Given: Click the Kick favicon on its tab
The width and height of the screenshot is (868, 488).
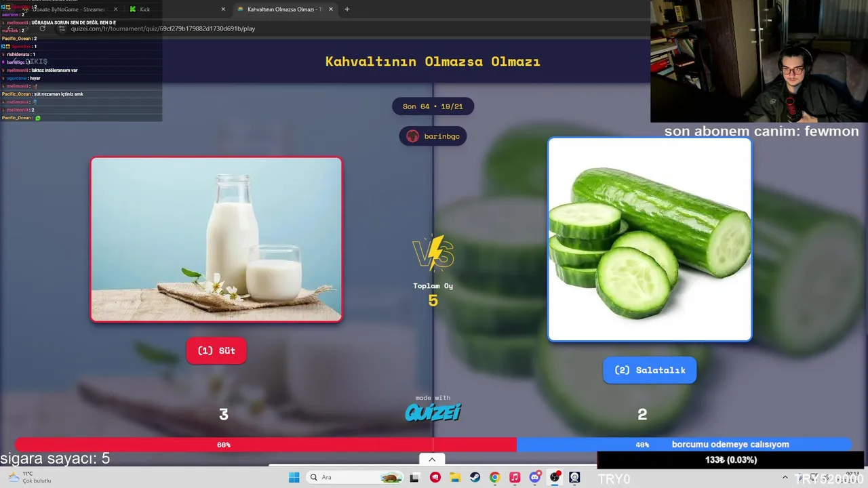Looking at the screenshot, I should (133, 9).
